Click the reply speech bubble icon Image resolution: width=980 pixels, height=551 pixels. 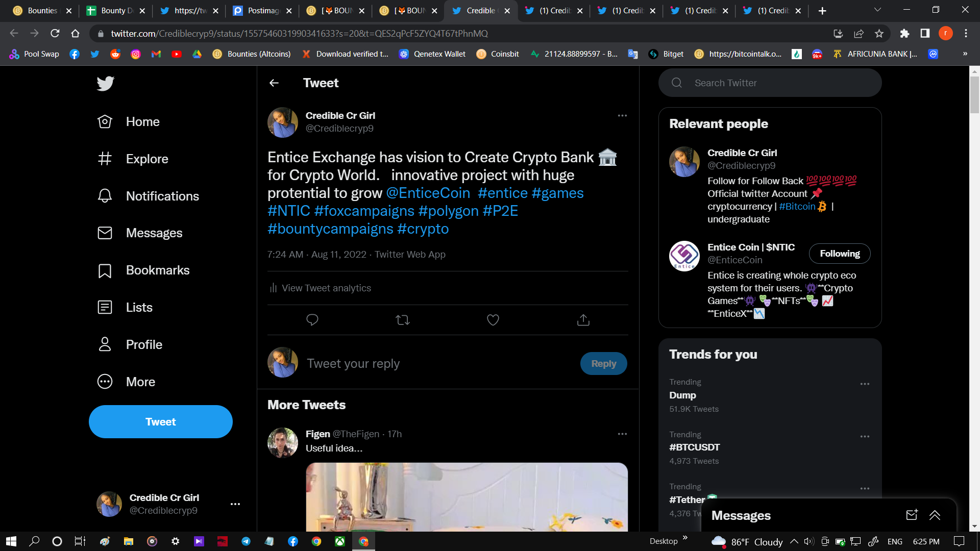tap(312, 320)
